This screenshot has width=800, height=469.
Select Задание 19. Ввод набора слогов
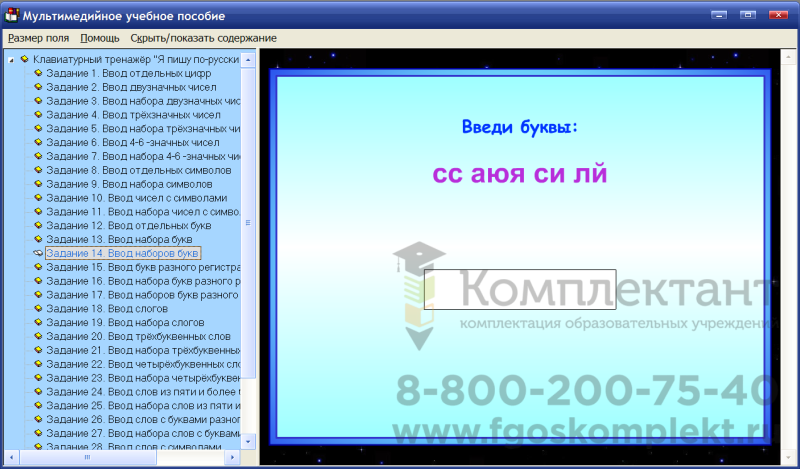(126, 322)
